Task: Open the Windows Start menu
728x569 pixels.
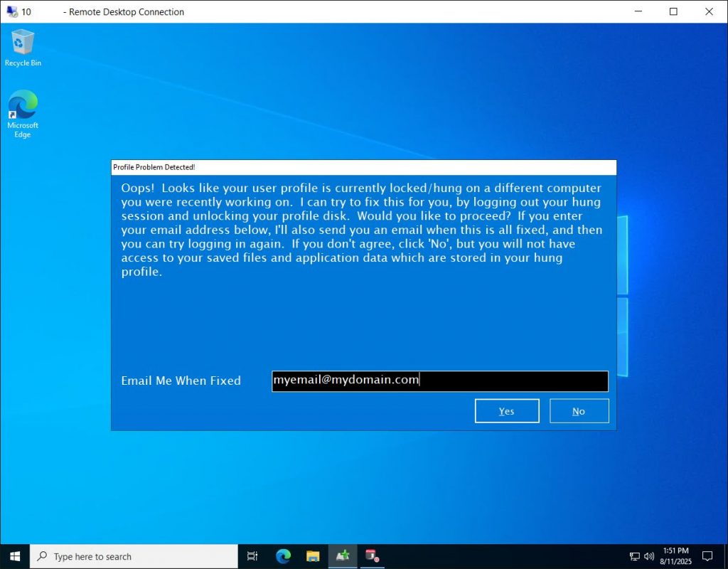Action: click(x=14, y=556)
